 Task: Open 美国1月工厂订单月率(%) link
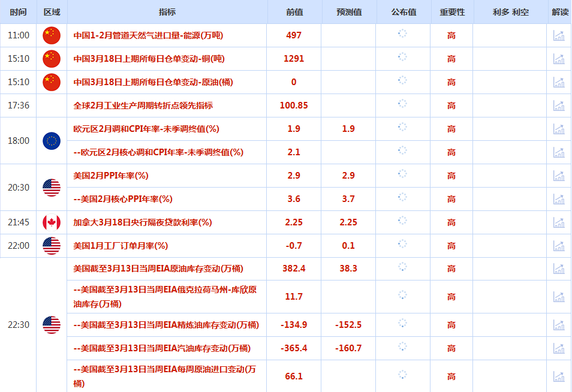coord(121,245)
